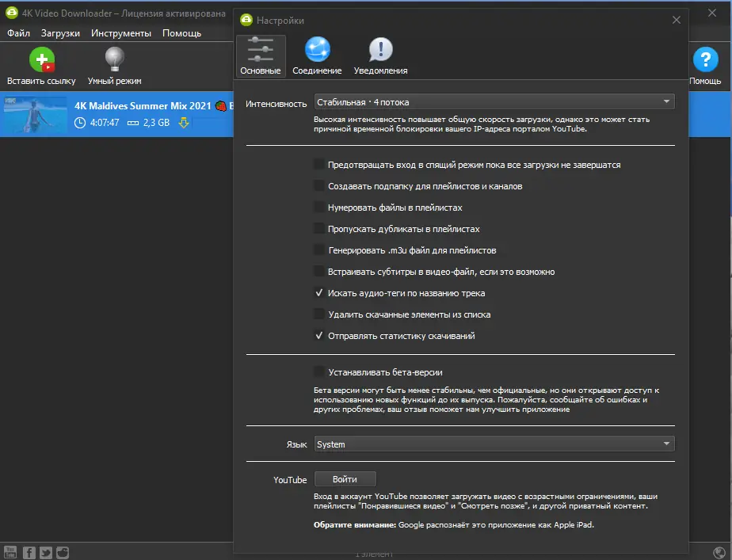
Task: Click the 4K Video Downloader app logo
Action: click(x=12, y=13)
